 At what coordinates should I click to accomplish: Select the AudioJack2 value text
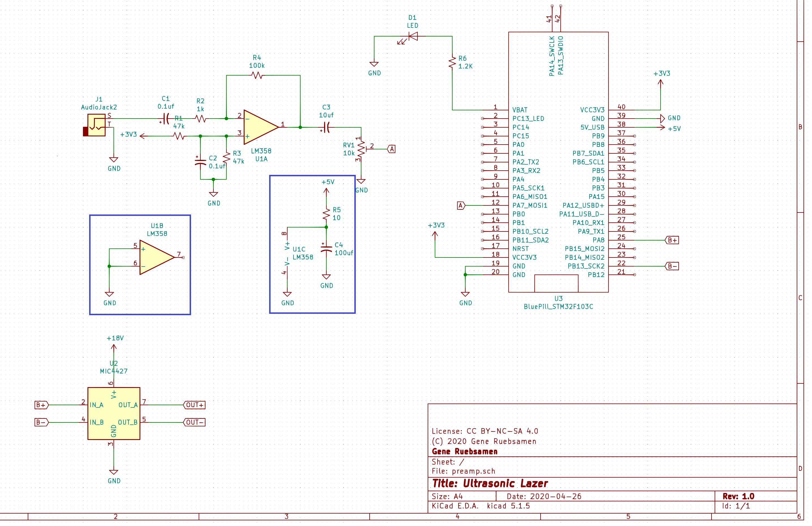click(99, 108)
